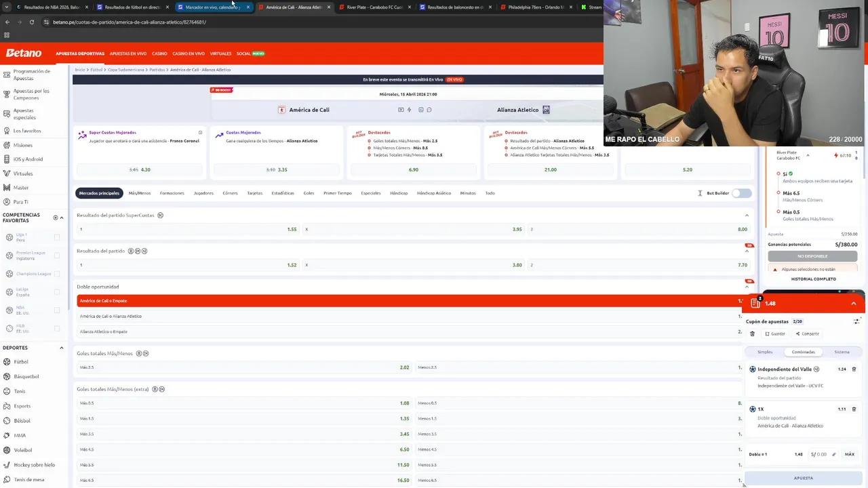Remove the 1X selection from coupon
The image size is (868, 488).
pos(854,409)
